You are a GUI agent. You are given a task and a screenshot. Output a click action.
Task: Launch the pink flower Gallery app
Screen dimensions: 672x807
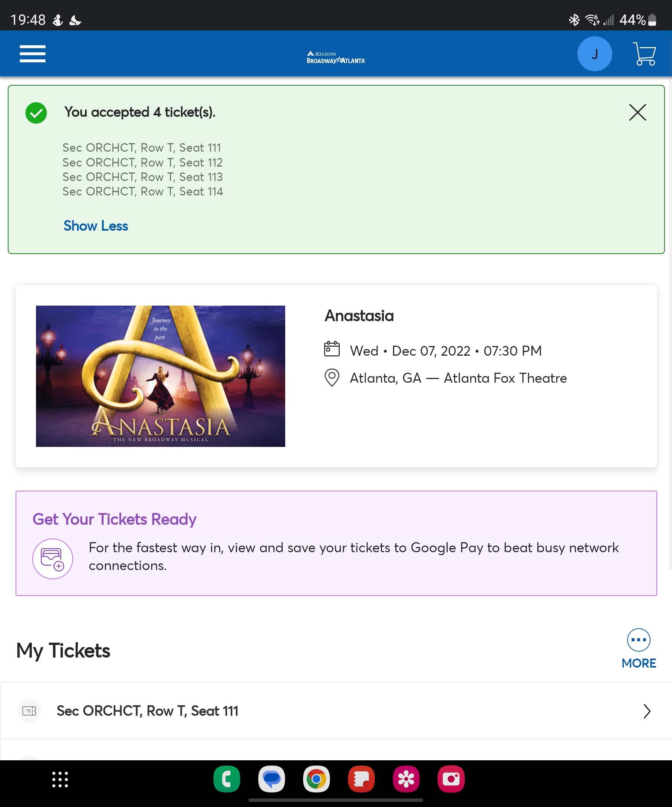point(406,779)
